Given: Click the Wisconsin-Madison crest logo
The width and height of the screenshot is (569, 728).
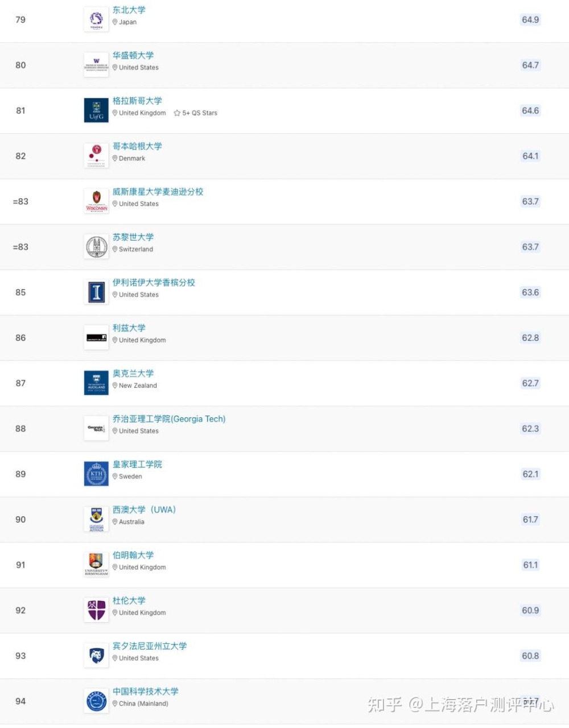Looking at the screenshot, I should [96, 201].
